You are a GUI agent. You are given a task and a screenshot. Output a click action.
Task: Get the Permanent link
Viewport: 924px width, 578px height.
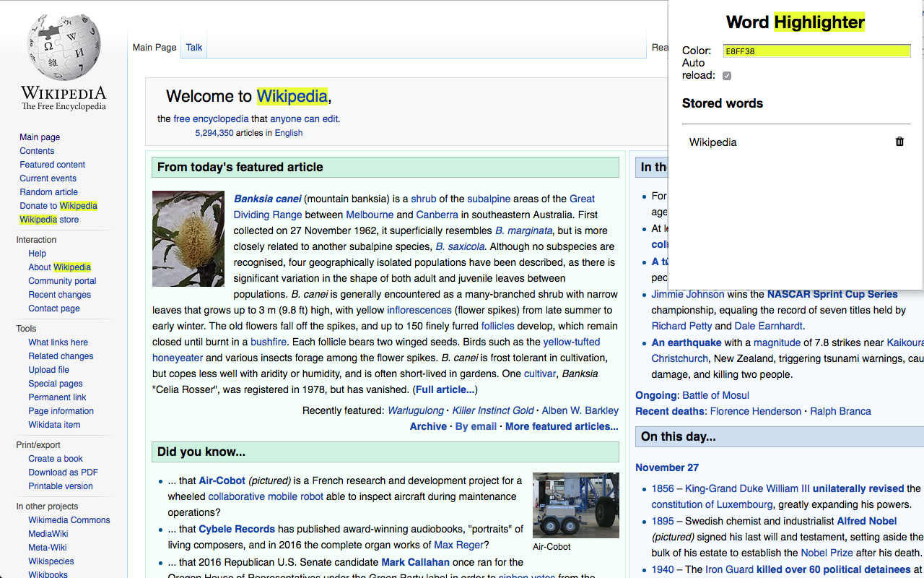57,397
